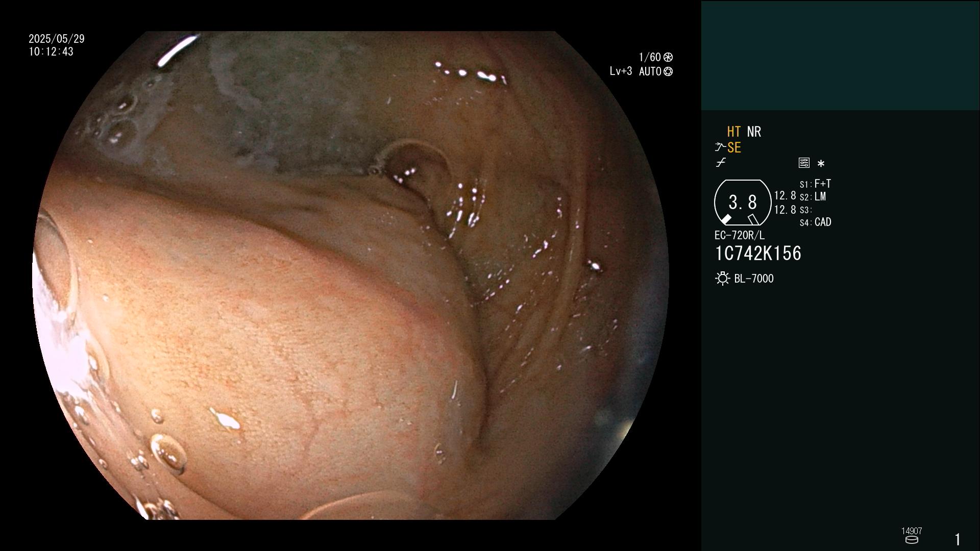Click the serial number 1C742K156

(758, 254)
